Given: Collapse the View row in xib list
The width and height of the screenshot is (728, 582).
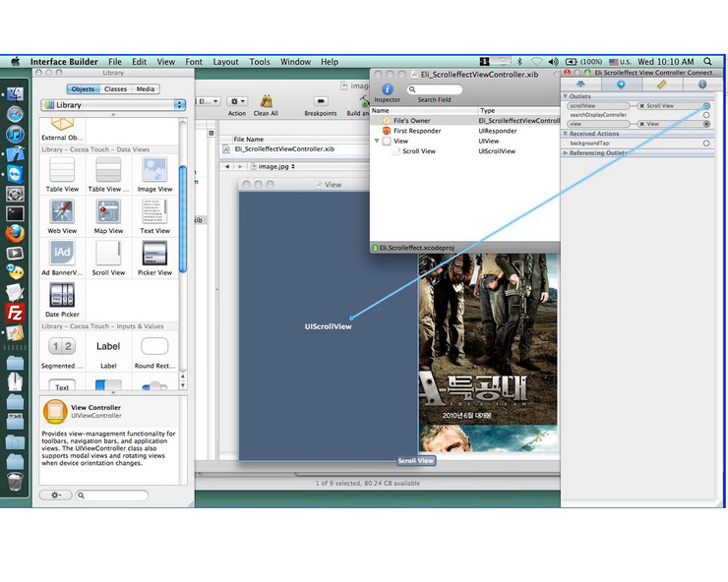Looking at the screenshot, I should 377,141.
